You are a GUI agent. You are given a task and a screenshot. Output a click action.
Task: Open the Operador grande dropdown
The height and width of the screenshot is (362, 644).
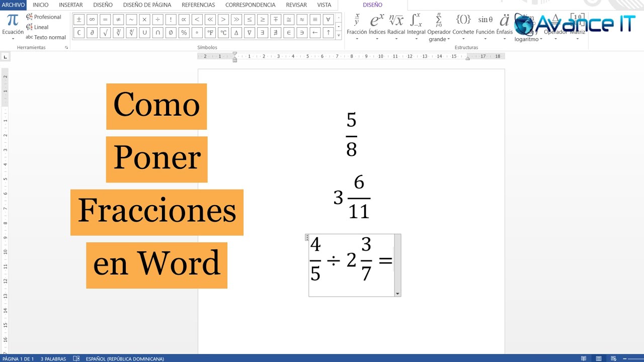439,27
